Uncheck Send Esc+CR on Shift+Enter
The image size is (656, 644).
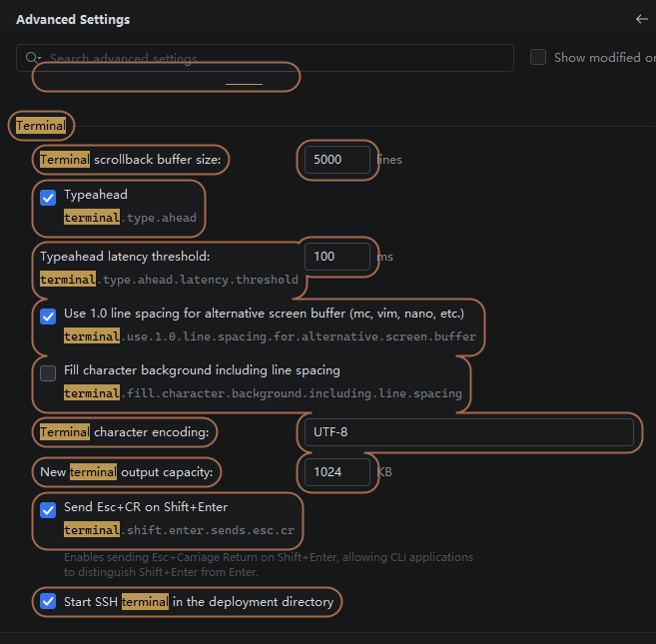pos(48,510)
